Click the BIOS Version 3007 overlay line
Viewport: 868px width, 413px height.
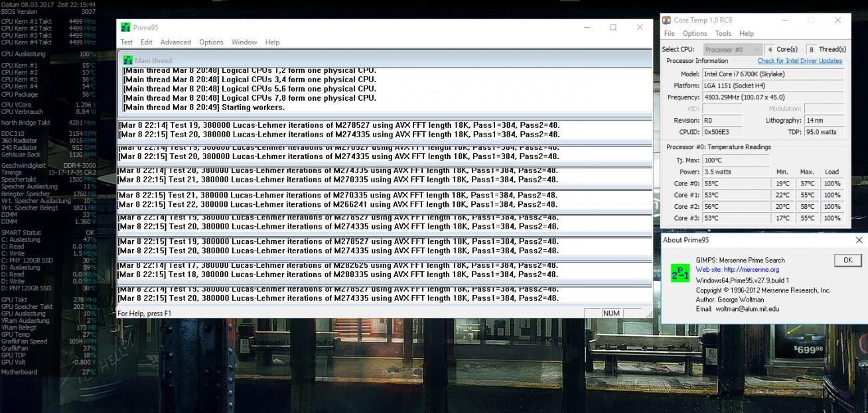pos(48,12)
